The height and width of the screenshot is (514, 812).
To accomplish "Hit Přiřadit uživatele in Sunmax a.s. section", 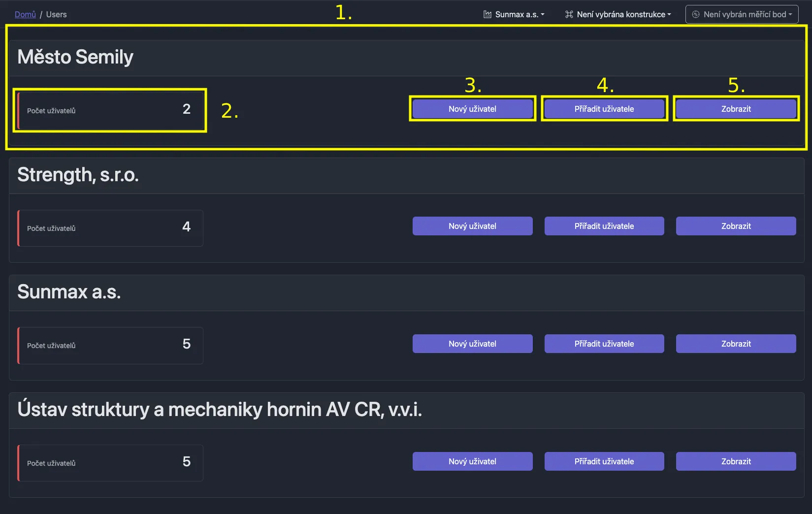I will pyautogui.click(x=604, y=344).
